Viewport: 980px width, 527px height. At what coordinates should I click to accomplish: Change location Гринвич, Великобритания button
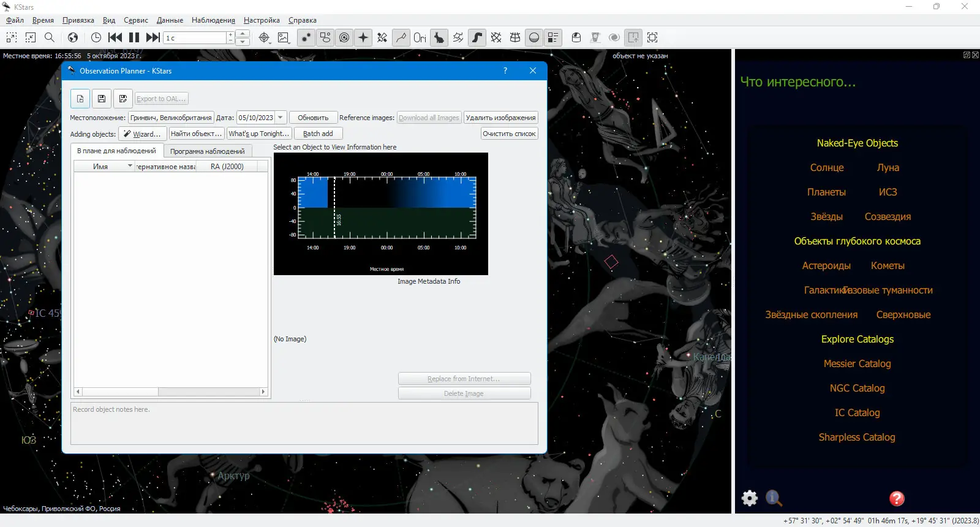pyautogui.click(x=171, y=118)
